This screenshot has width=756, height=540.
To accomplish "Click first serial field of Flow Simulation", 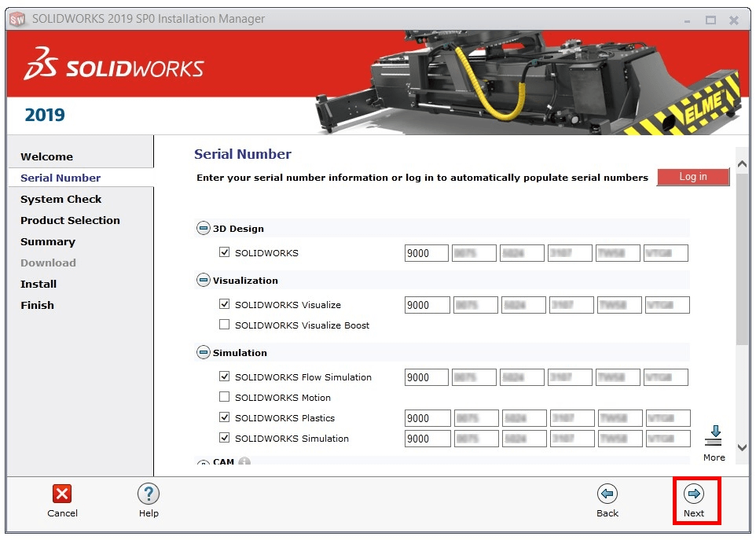I will [x=427, y=377].
